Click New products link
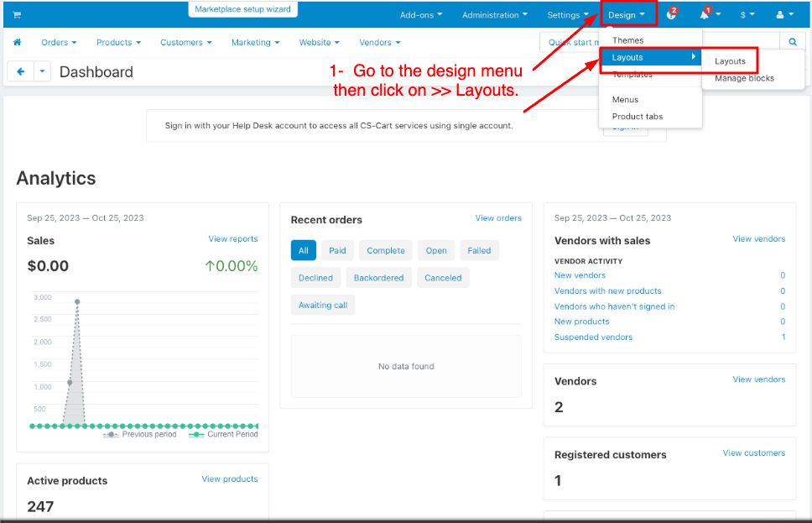812x523 pixels. click(x=581, y=322)
